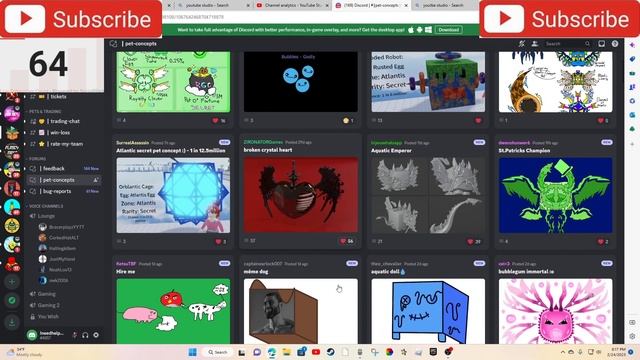640x360 pixels.
Task: Open the broken crystal heart post title
Action: coord(268,150)
